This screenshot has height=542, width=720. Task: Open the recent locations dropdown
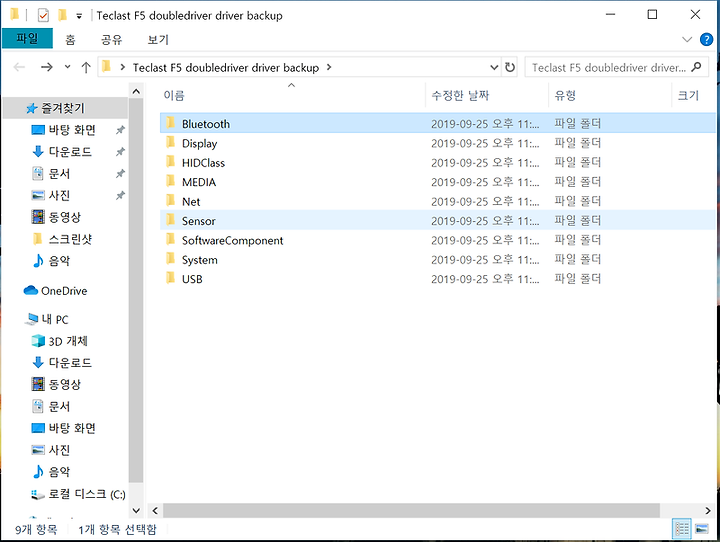click(68, 67)
